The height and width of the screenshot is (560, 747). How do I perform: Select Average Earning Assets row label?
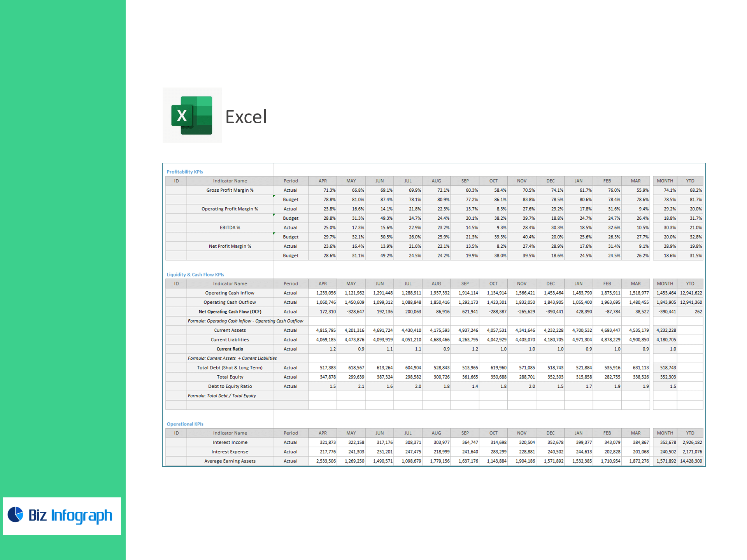[x=230, y=461]
